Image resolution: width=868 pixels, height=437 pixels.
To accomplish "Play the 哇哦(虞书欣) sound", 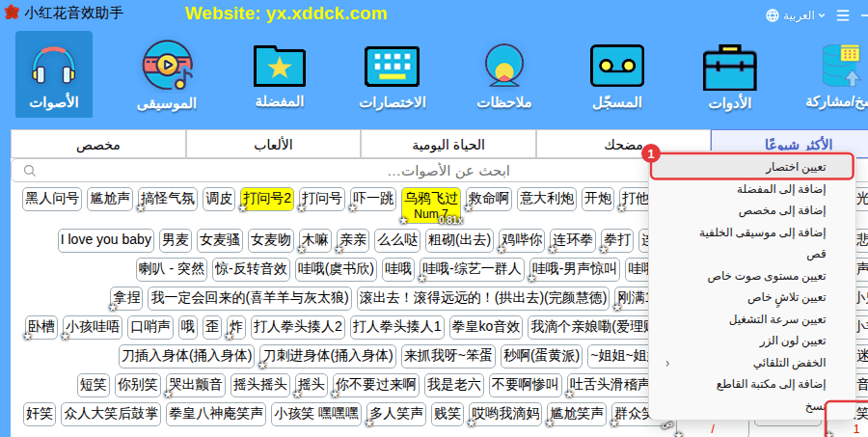I will (336, 269).
